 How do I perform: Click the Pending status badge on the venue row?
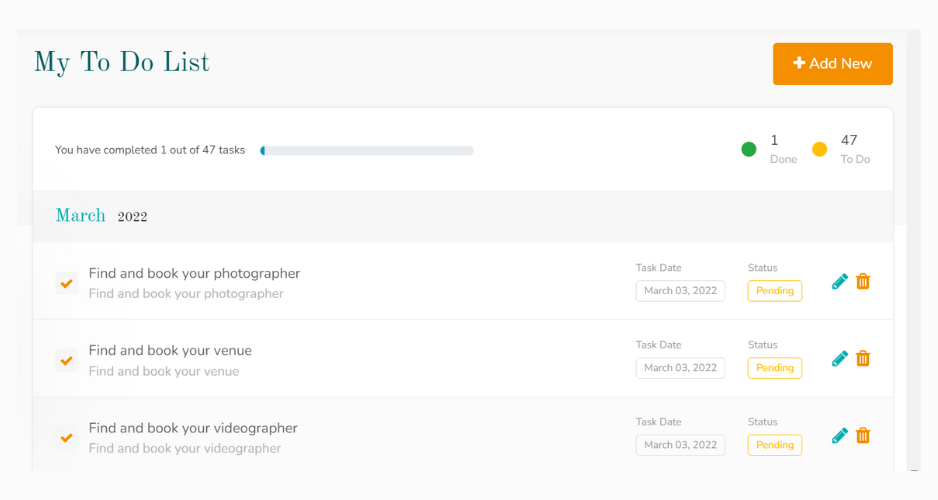click(775, 368)
